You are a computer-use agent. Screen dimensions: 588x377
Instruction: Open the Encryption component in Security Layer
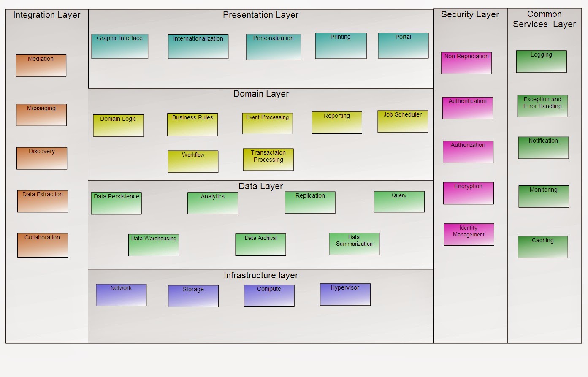click(x=468, y=193)
